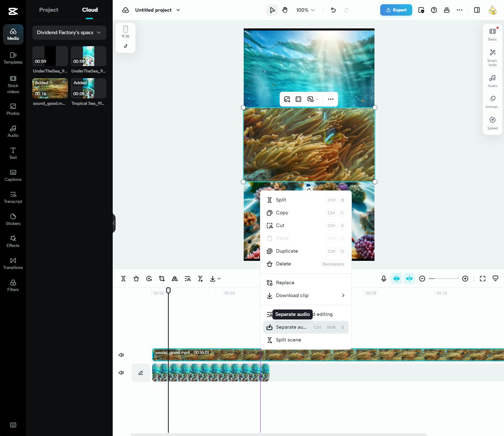Image resolution: width=504 pixels, height=436 pixels.
Task: Mute the sound_good.mp4 track
Action: 121,355
